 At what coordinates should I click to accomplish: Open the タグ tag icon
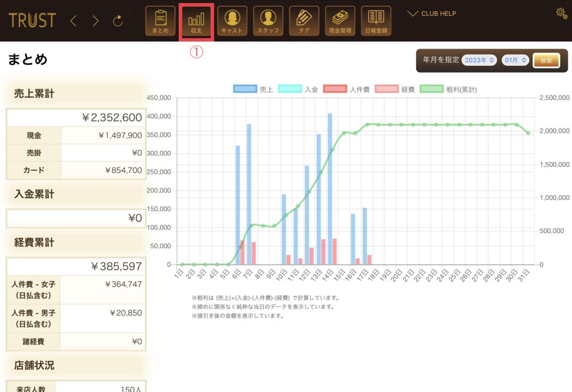click(304, 21)
